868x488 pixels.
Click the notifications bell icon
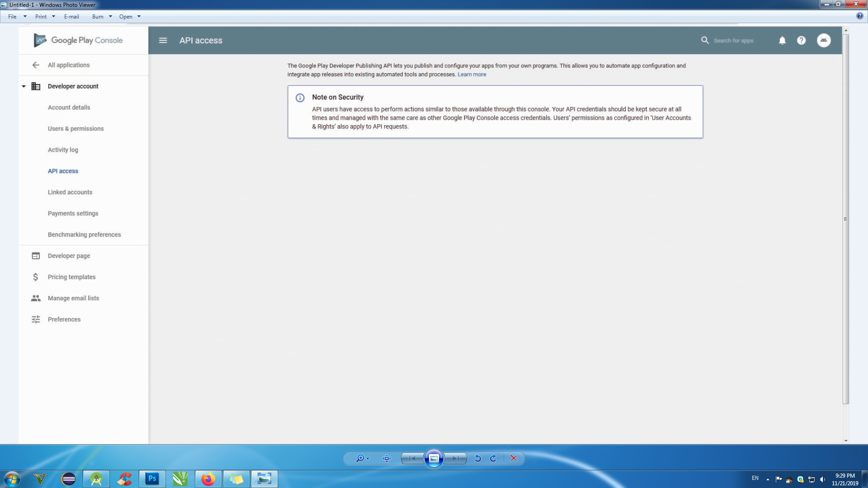(783, 41)
